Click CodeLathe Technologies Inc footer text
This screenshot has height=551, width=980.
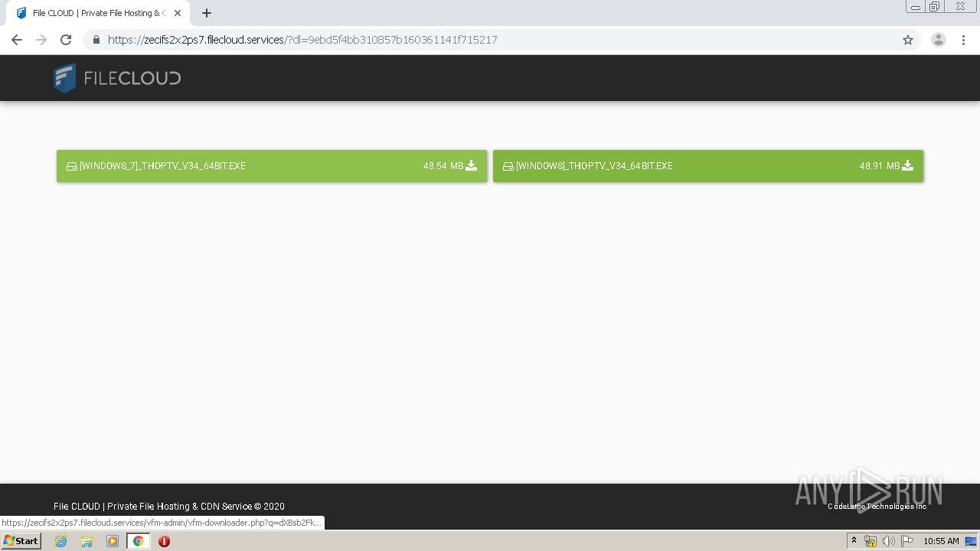click(x=877, y=507)
